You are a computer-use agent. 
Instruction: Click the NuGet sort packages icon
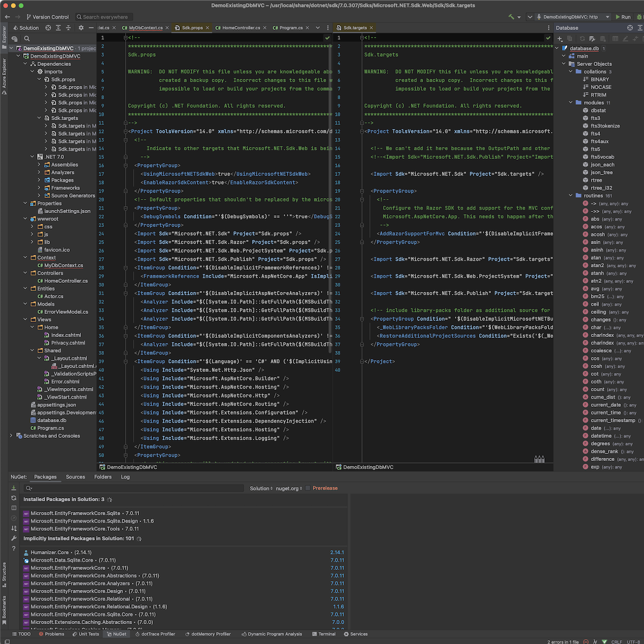pos(14,528)
